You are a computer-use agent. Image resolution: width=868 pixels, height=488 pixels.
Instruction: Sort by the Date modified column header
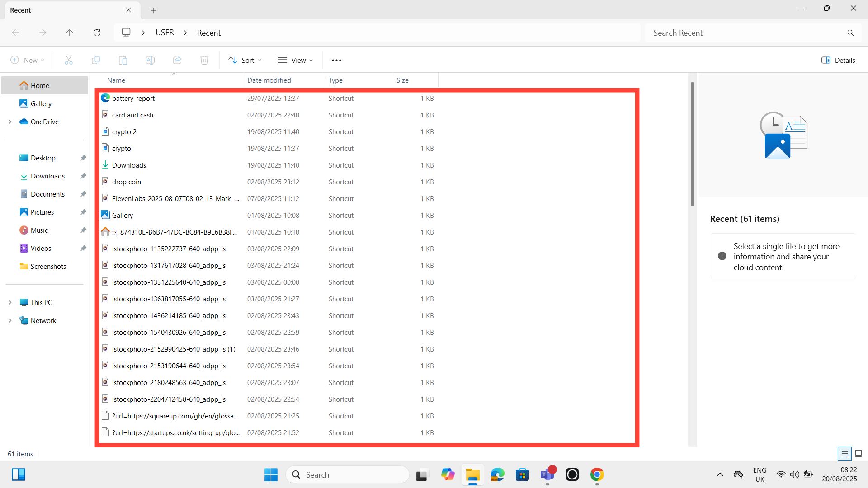click(x=269, y=80)
